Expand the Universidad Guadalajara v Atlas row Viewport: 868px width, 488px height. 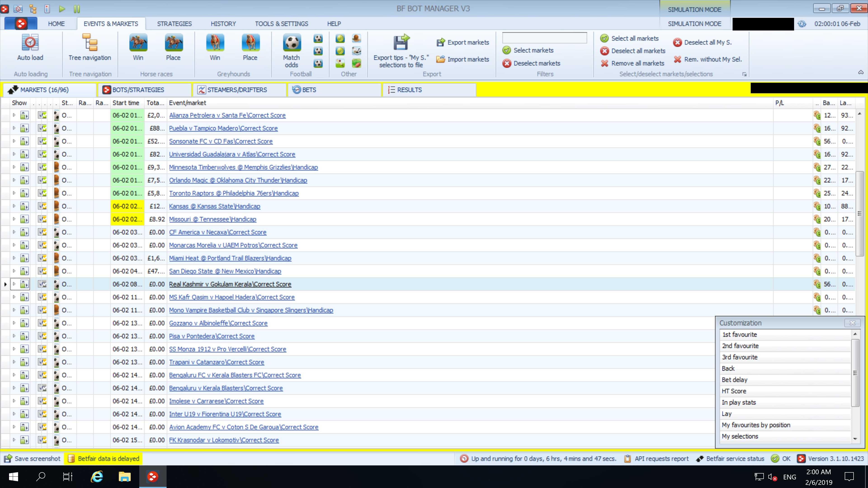click(14, 154)
